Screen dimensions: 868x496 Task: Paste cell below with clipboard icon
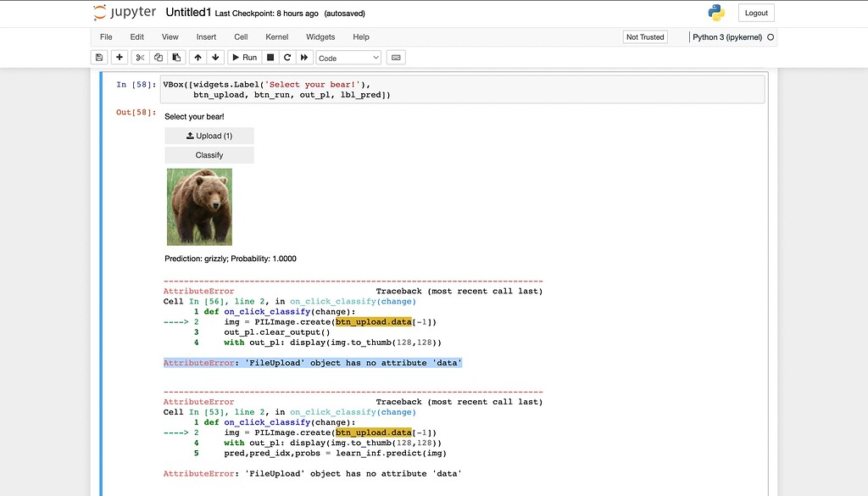(178, 57)
